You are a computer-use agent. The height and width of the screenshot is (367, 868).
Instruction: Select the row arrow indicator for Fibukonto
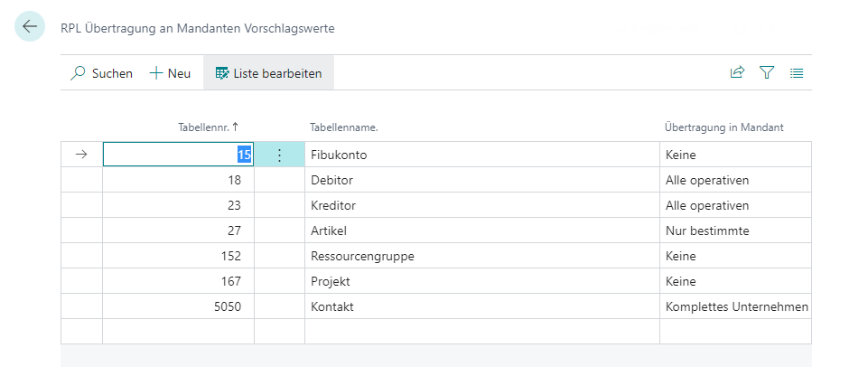click(81, 155)
